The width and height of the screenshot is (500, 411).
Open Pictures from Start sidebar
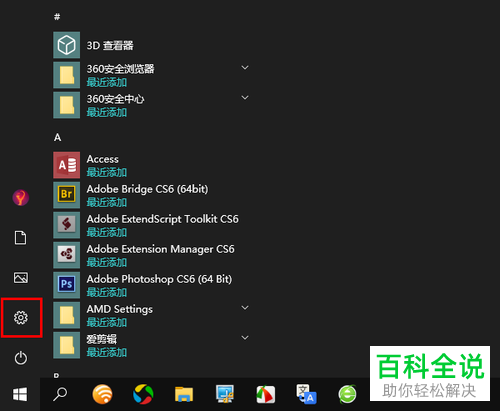(x=21, y=278)
